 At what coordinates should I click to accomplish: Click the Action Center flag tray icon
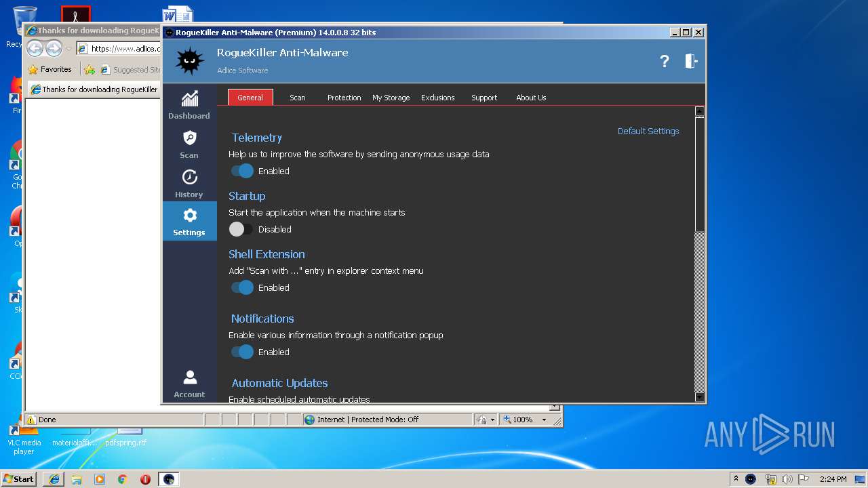[x=804, y=479]
